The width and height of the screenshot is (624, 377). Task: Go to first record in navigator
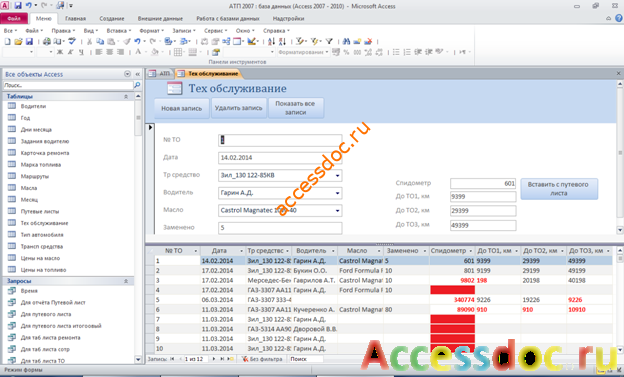coord(172,359)
